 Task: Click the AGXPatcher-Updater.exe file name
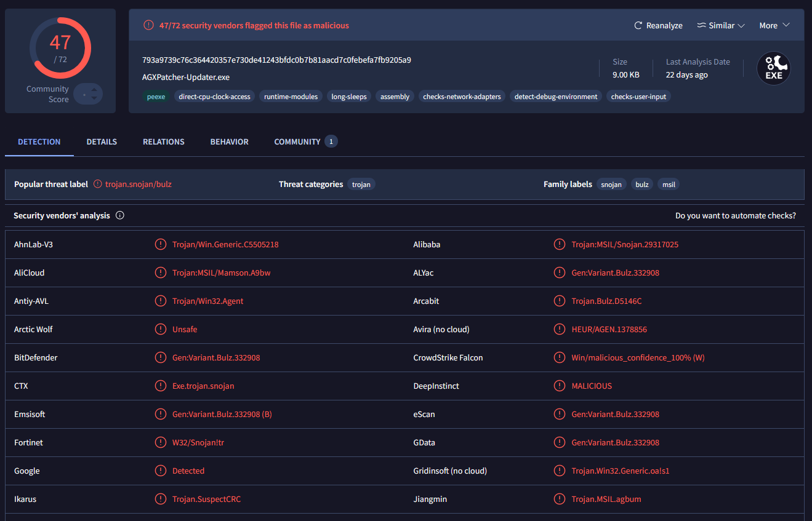pyautogui.click(x=186, y=78)
